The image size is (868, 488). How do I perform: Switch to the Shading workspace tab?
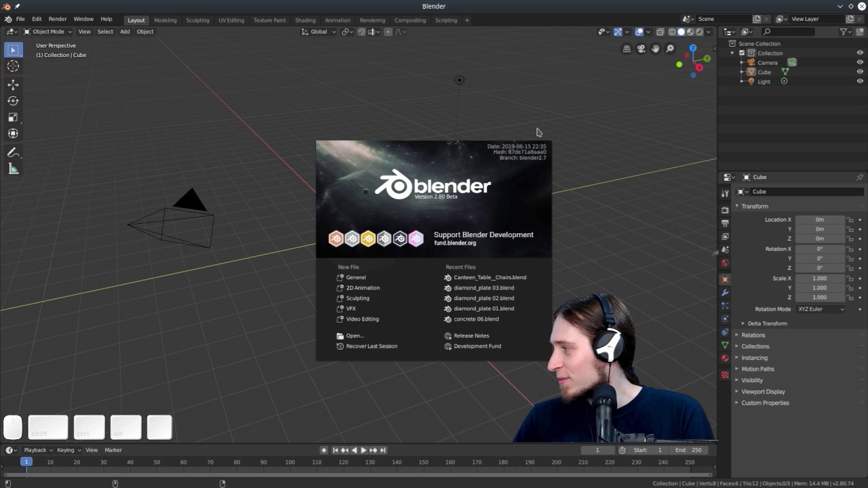point(305,20)
